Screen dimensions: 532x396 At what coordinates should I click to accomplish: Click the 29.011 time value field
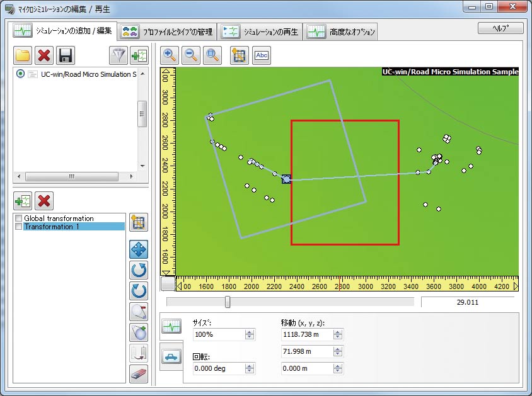pyautogui.click(x=468, y=302)
